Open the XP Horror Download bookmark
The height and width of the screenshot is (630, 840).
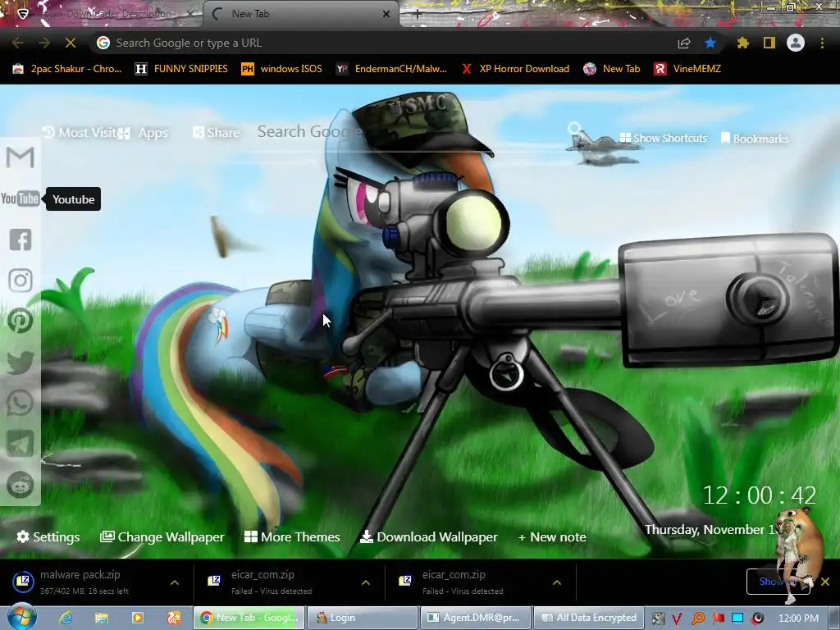coord(515,69)
